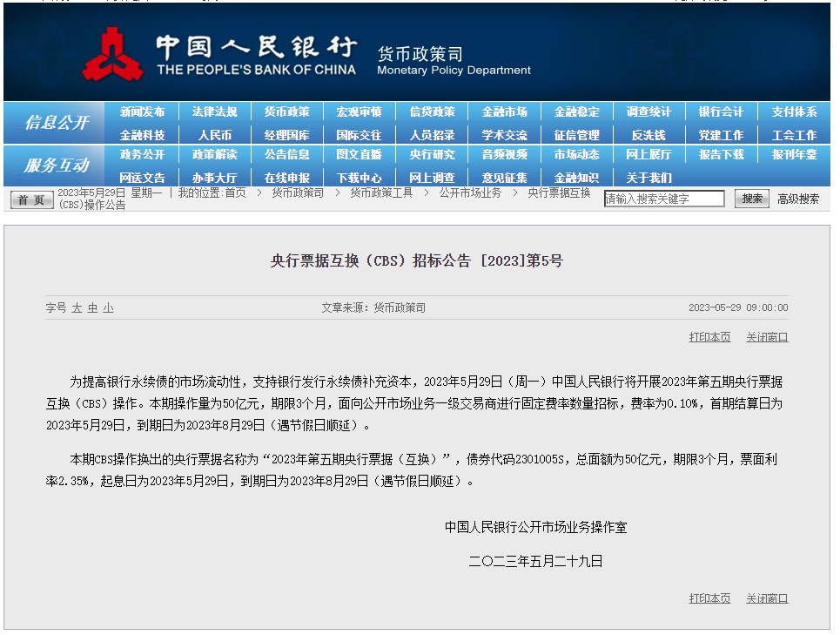Select the 人民币 navigation item

point(214,135)
